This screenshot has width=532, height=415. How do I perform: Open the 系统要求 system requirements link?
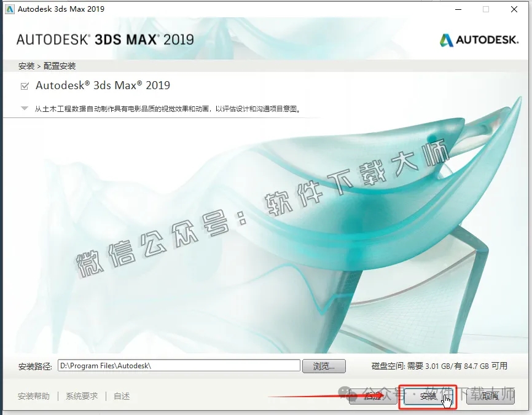[80, 396]
